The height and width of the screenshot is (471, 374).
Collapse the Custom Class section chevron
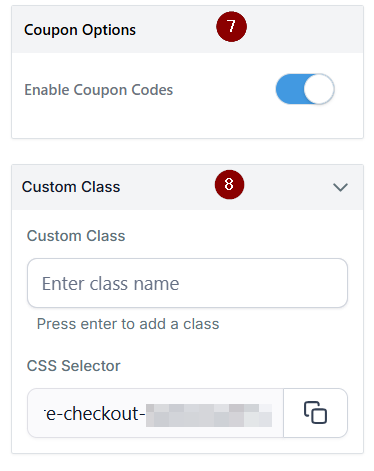pyautogui.click(x=340, y=187)
